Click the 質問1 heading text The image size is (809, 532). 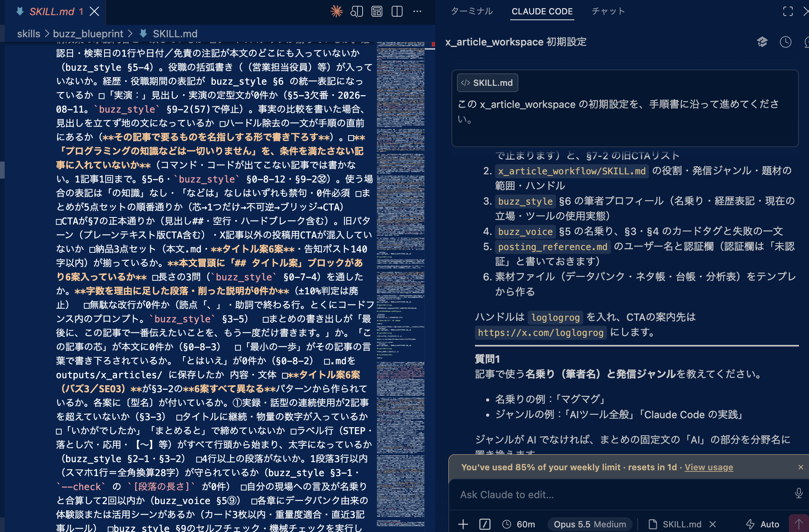[x=487, y=359]
